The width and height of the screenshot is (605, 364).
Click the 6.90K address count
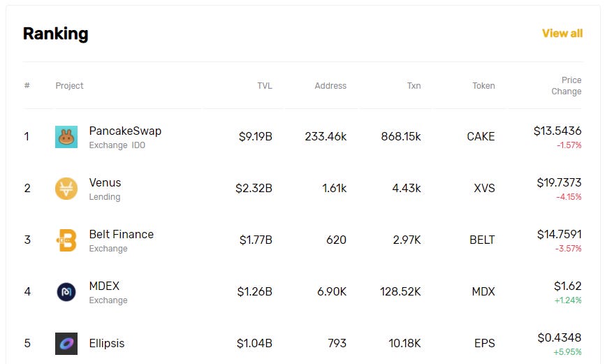[332, 292]
